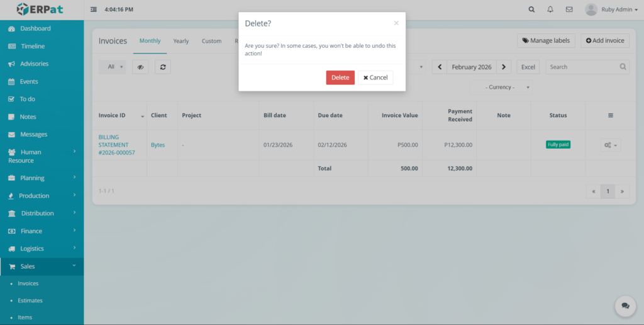644x325 pixels.
Task: Open the February 2026 date picker
Action: coord(472,67)
